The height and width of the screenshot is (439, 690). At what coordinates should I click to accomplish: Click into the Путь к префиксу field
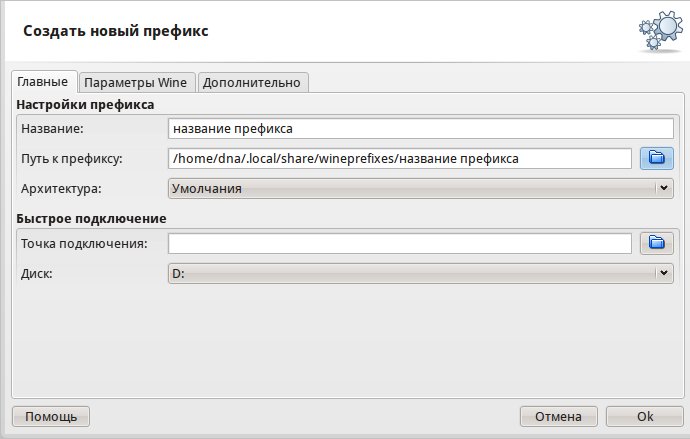(400, 158)
